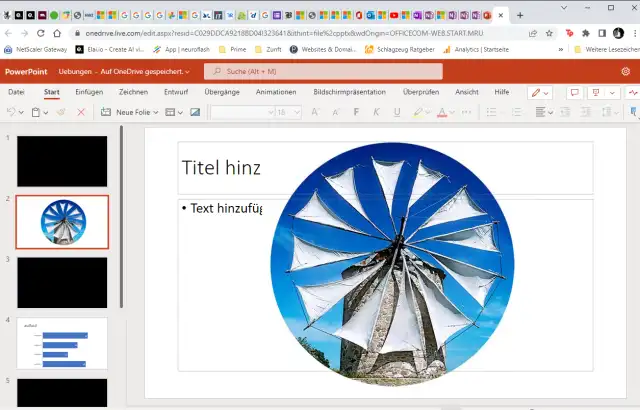Switch to the Überprüfen tab
Viewport: 640px width, 410px height.
click(421, 92)
